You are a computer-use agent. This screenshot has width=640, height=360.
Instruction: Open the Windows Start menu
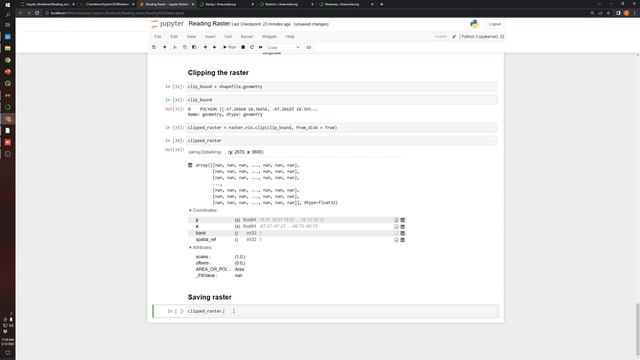[7, 4]
